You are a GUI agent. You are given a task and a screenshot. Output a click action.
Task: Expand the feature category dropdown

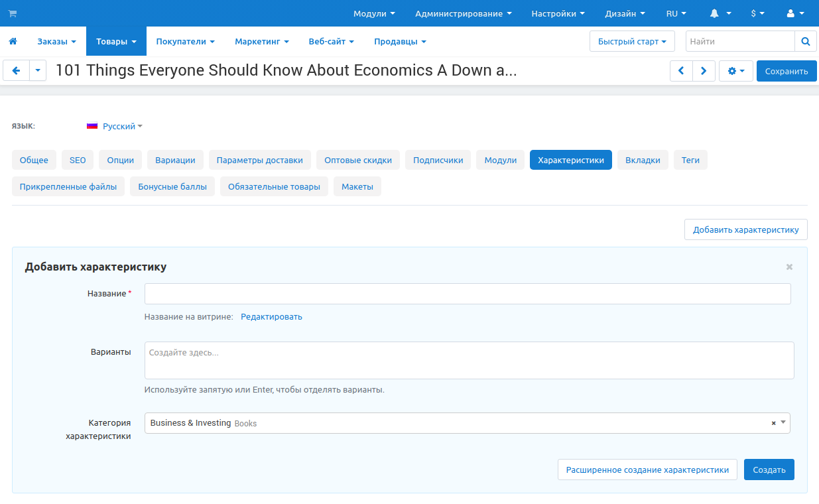(x=783, y=422)
